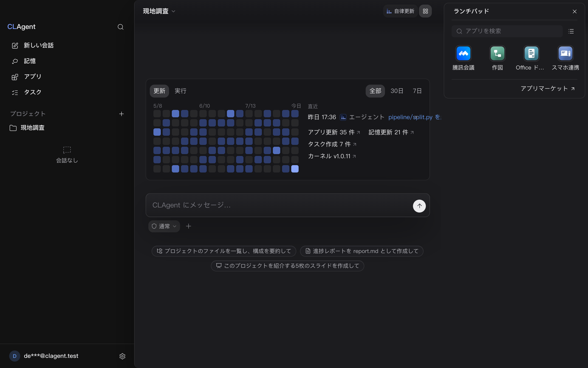Launch the 作図 diagram app
The width and height of the screenshot is (588, 368).
[x=497, y=58]
